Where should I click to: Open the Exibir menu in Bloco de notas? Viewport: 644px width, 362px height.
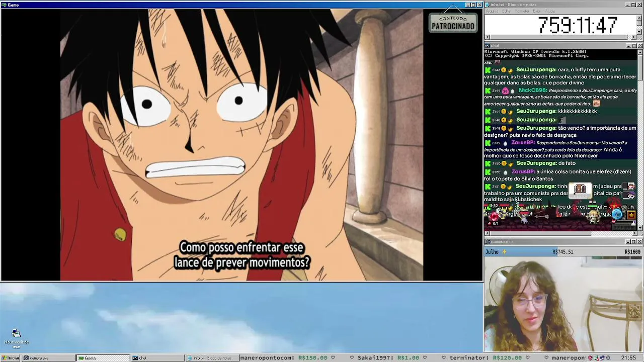tap(537, 11)
